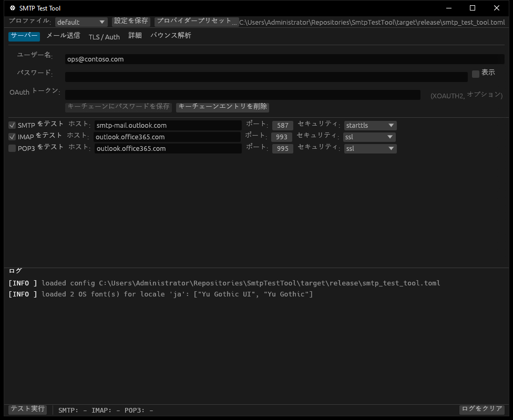Uncheck the IMAP をテスト checkbox
Viewport: 513px width, 420px height.
(x=12, y=137)
